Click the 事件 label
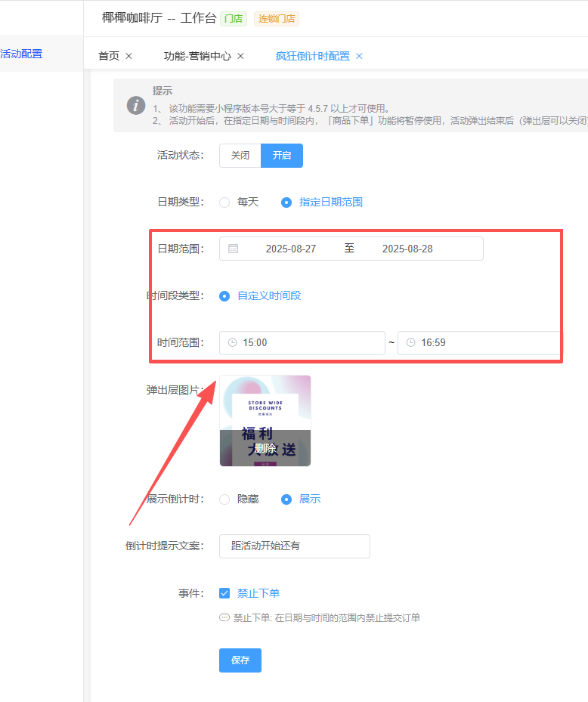Viewport: 588px width, 702px height. coord(191,593)
